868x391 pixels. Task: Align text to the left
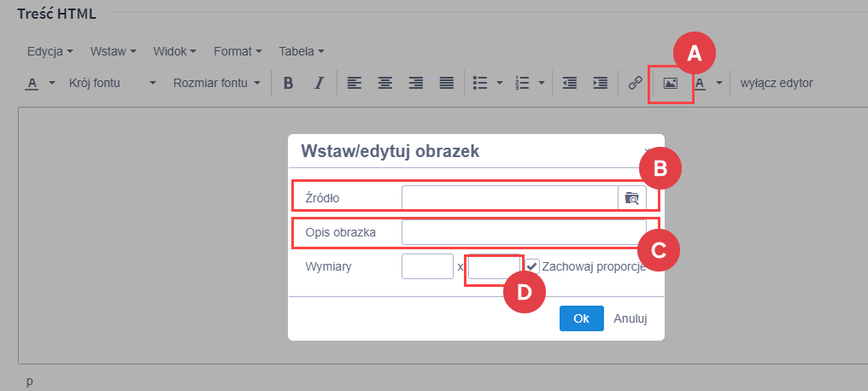pos(355,83)
